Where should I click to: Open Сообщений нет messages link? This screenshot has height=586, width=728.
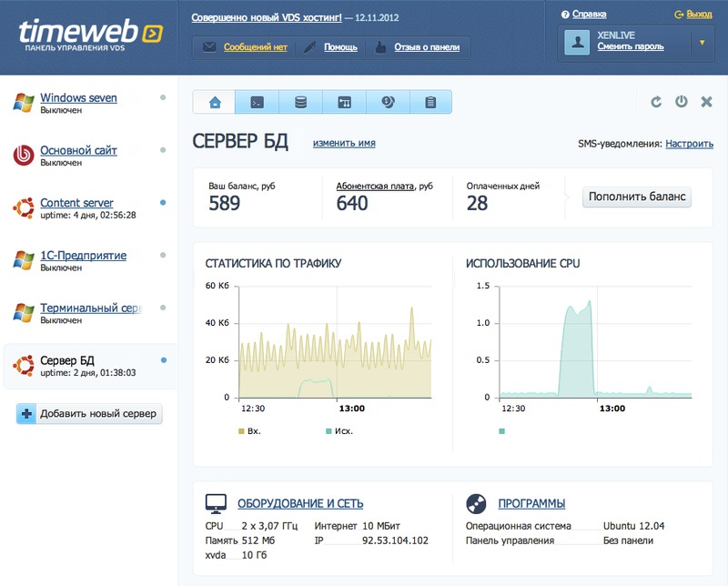[x=256, y=47]
